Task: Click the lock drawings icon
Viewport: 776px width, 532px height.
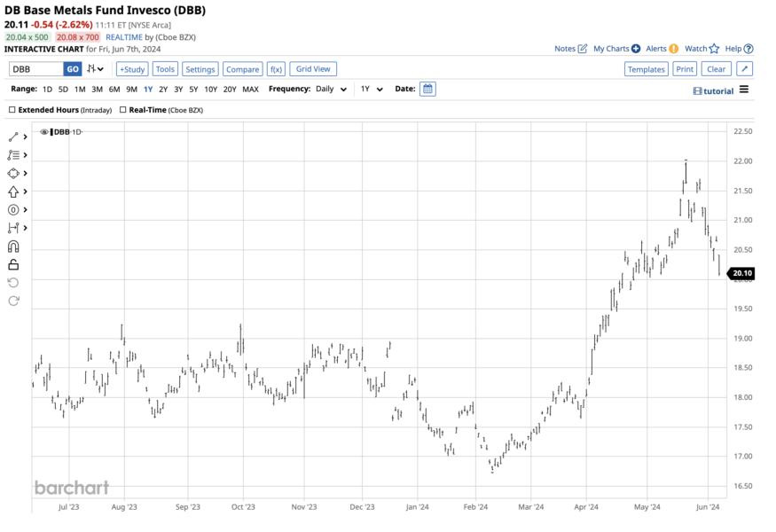Action: click(13, 265)
